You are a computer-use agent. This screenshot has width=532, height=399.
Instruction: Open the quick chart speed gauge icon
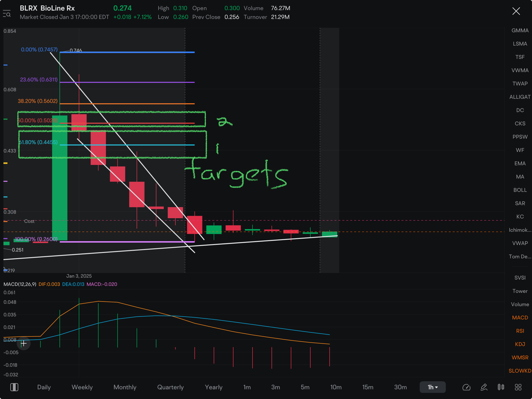point(466,387)
